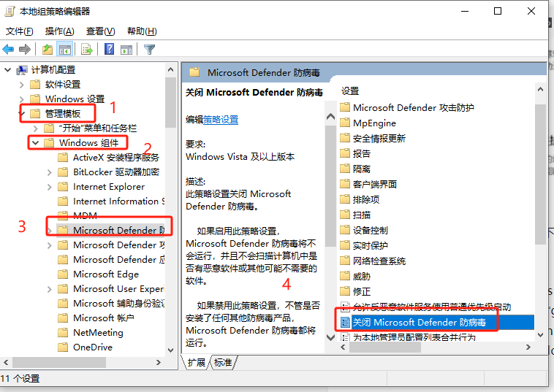Expand the BitLocker 驱动器加密 node
Screen dimensions: 554x392
(x=50, y=172)
